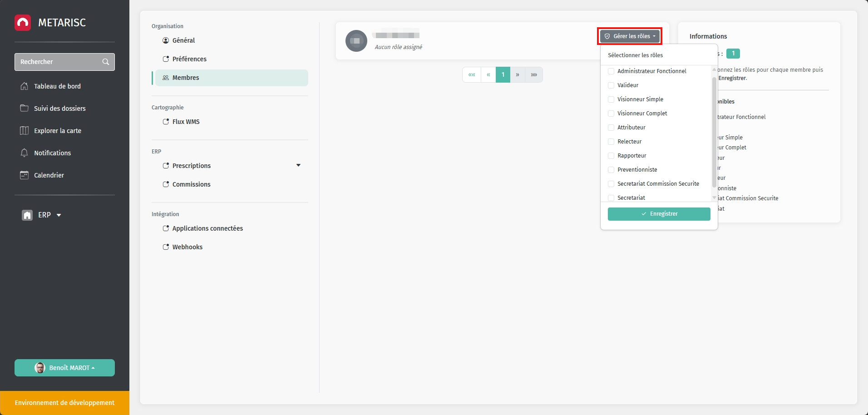868x415 pixels.
Task: Open Tableau de bord
Action: pyautogui.click(x=57, y=86)
